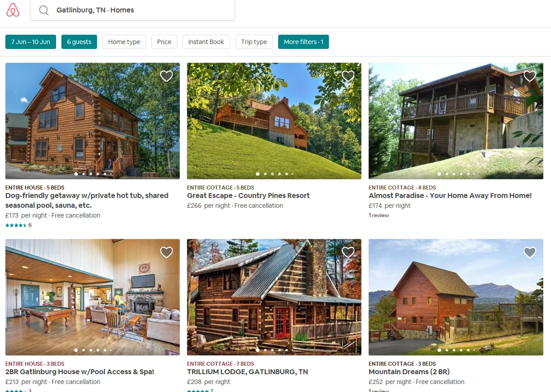Select the second photo dot on the Dog-friendly cabin photo
The width and height of the screenshot is (551, 392).
(83, 174)
